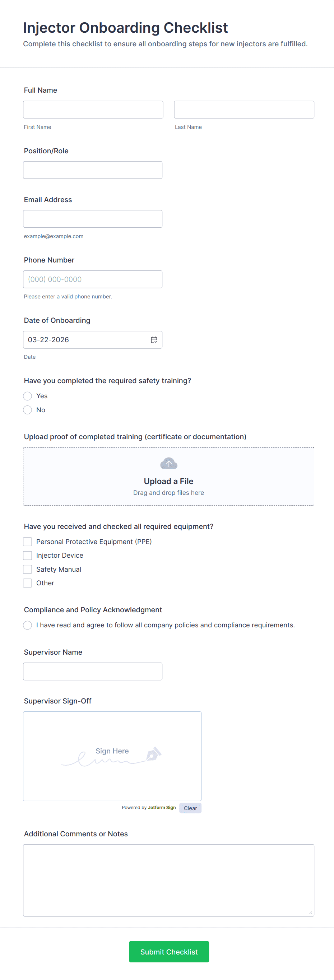Check the Injector Device box
Screen dimensions: 334x980
27,555
